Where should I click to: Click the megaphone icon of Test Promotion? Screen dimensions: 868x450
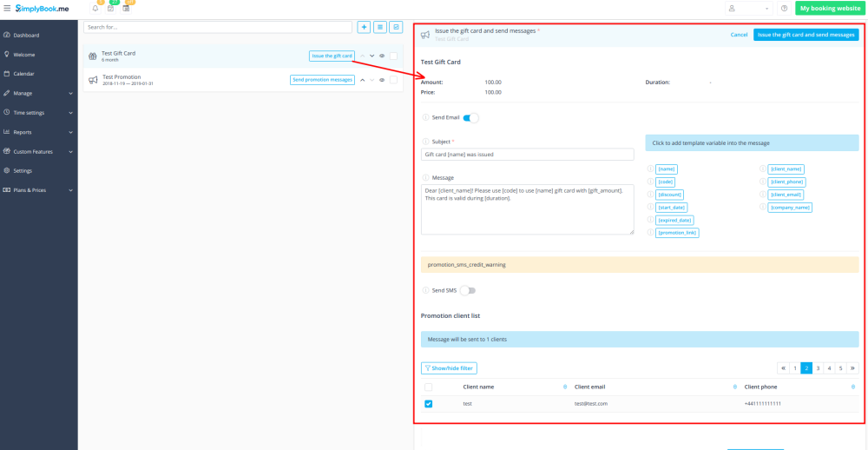tap(93, 80)
